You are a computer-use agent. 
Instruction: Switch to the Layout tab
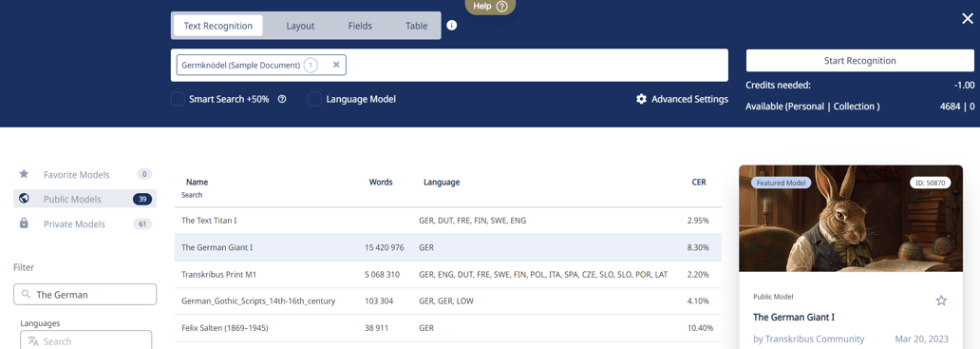pos(300,26)
